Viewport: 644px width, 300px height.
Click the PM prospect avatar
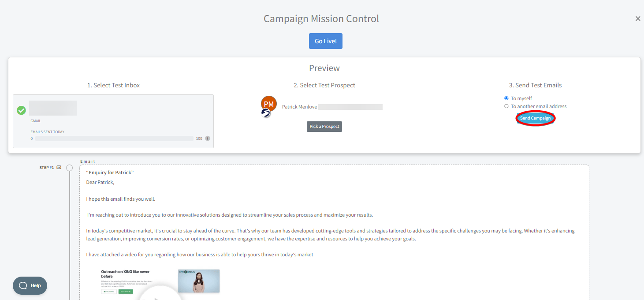click(269, 104)
